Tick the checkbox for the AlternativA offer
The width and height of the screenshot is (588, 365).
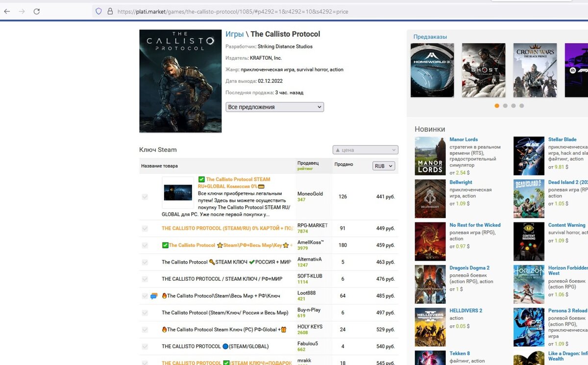[145, 262]
